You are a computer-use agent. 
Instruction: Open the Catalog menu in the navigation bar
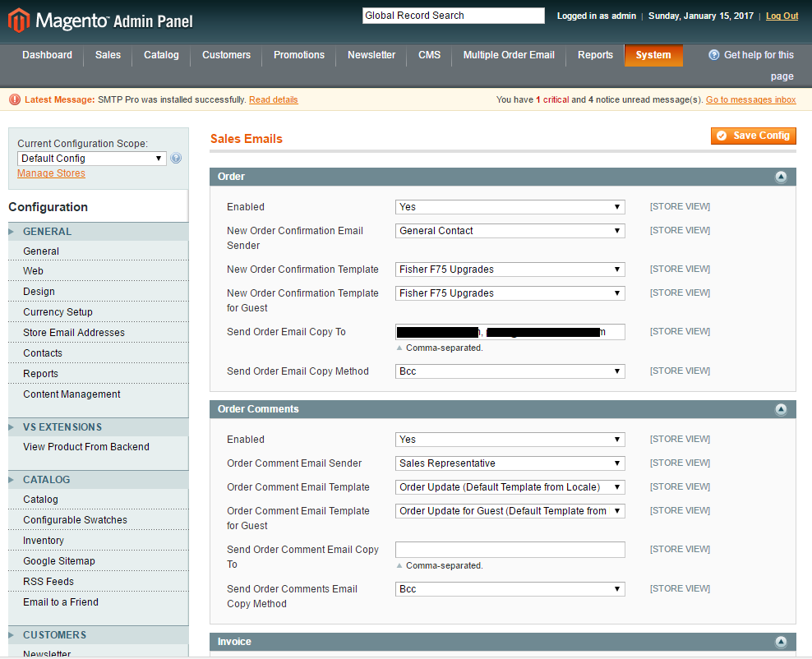click(x=161, y=55)
